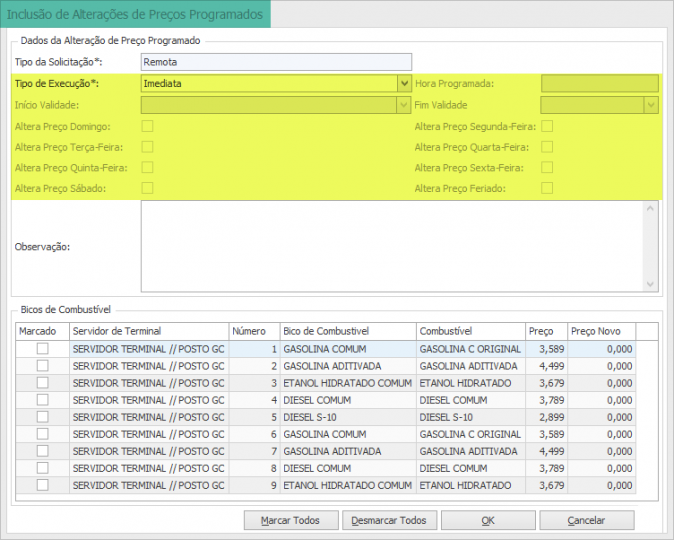Select the Inclusão de Alterações de Preços Programados tab
This screenshot has height=540, width=674.
click(x=135, y=14)
